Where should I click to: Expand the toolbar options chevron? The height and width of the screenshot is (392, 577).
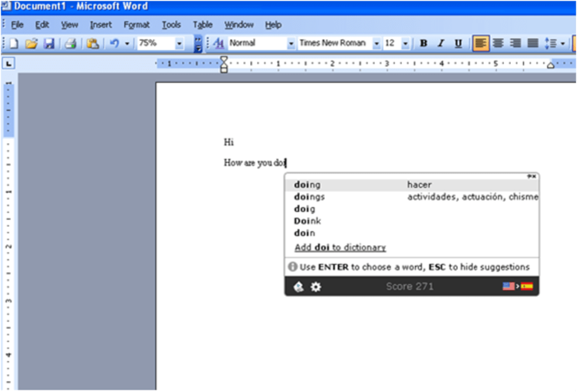[198, 44]
